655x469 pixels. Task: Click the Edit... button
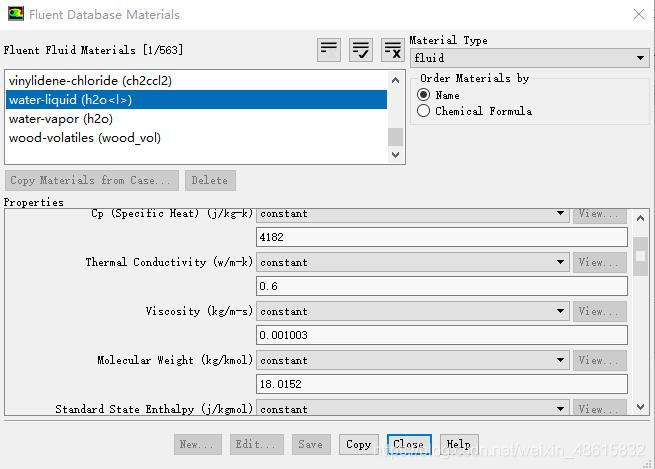coord(256,444)
